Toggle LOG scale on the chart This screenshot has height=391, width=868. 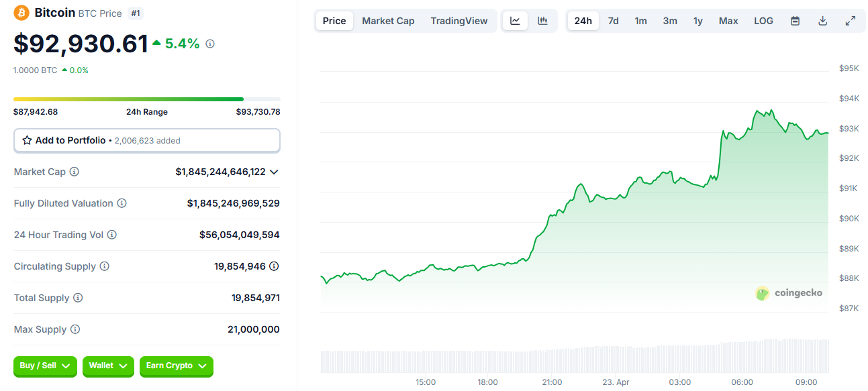pyautogui.click(x=763, y=21)
